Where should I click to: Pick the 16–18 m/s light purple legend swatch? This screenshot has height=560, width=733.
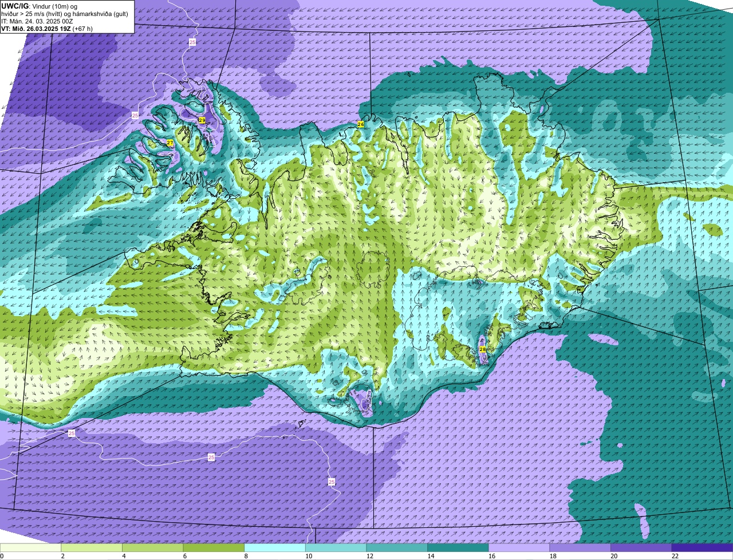coord(519,547)
